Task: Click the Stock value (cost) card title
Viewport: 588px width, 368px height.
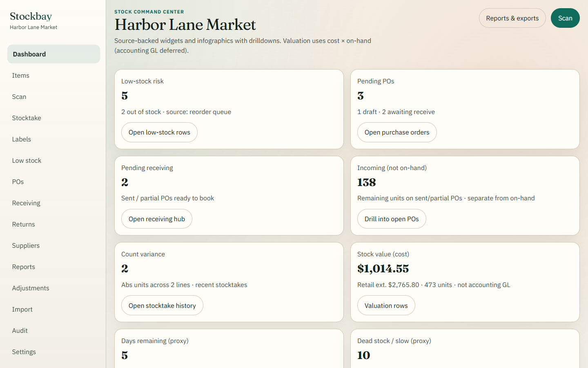Action: (x=383, y=254)
